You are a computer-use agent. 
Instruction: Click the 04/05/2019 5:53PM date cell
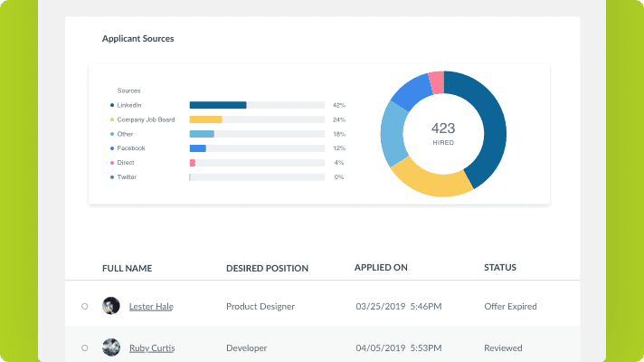pos(399,348)
